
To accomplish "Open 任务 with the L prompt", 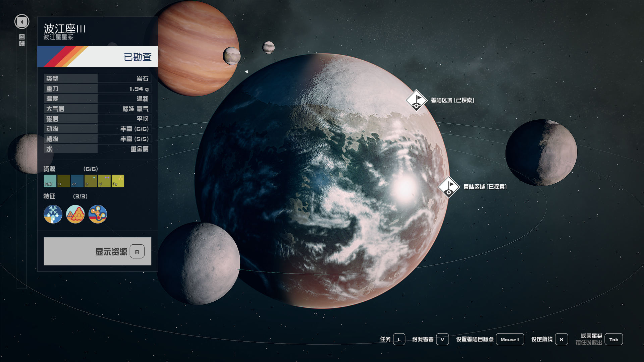I will pyautogui.click(x=392, y=339).
